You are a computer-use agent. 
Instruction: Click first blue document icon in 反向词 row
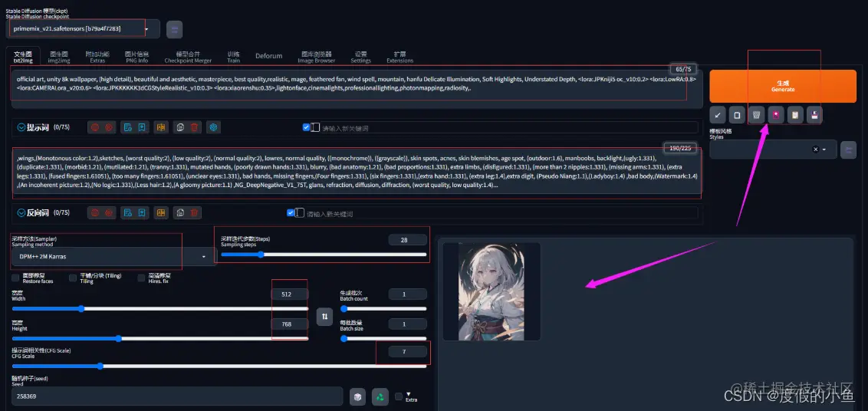[128, 212]
